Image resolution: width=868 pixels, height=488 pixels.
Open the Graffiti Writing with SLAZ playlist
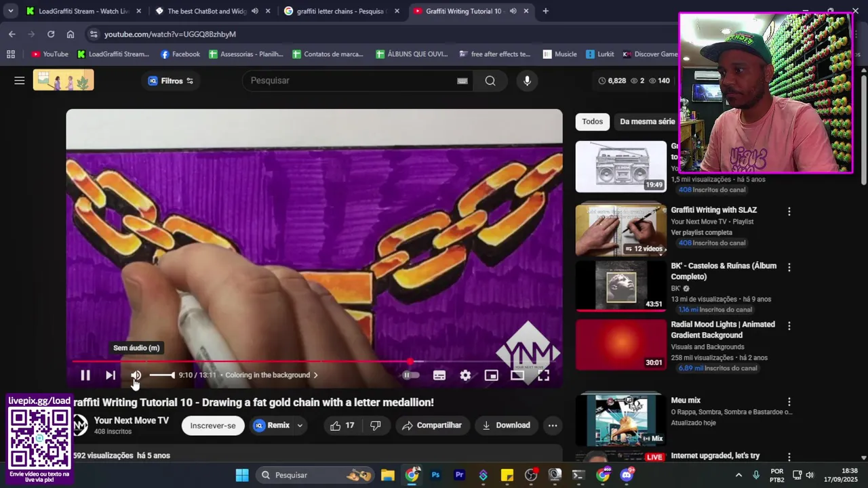[x=713, y=210]
